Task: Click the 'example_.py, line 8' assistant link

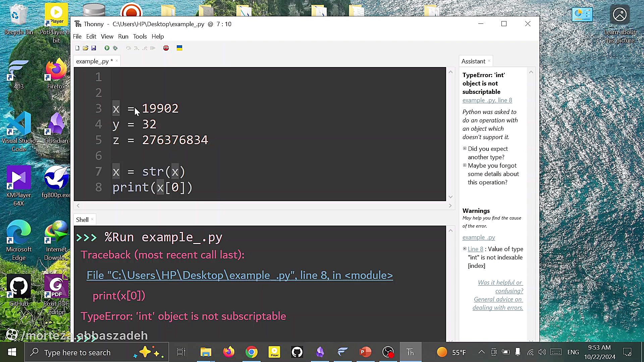Action: pyautogui.click(x=487, y=100)
